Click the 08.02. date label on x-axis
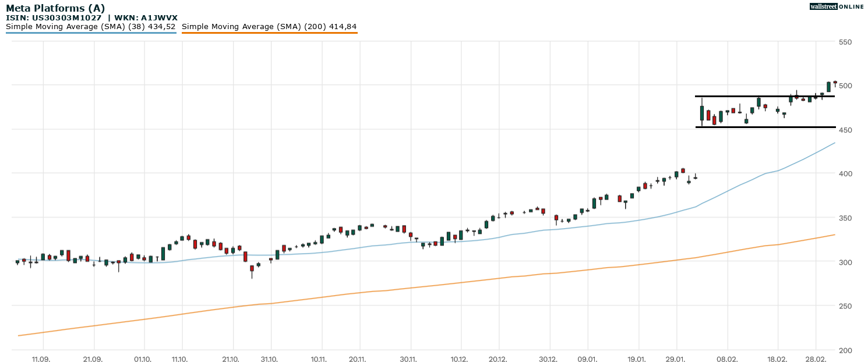The image size is (868, 362). 727,359
